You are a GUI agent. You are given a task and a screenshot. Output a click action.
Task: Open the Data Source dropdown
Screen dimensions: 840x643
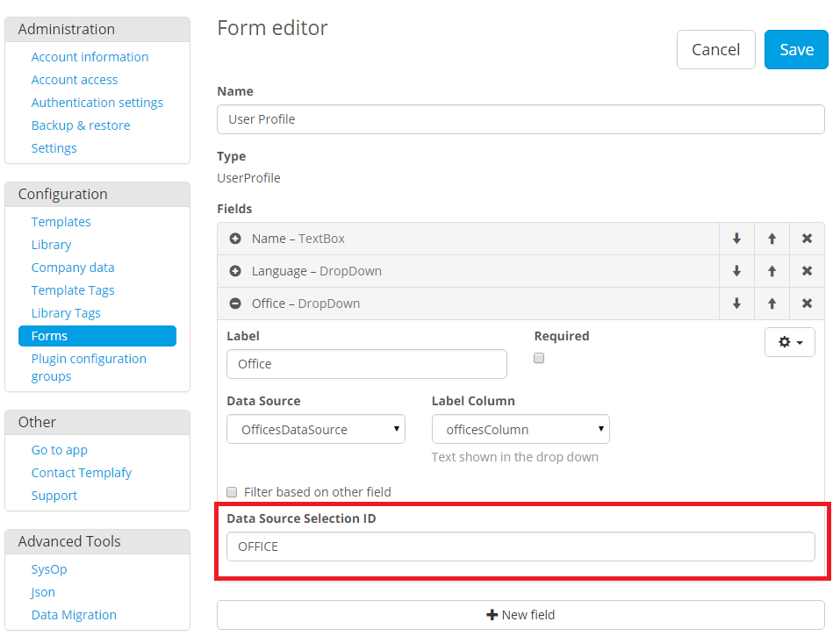pos(315,429)
